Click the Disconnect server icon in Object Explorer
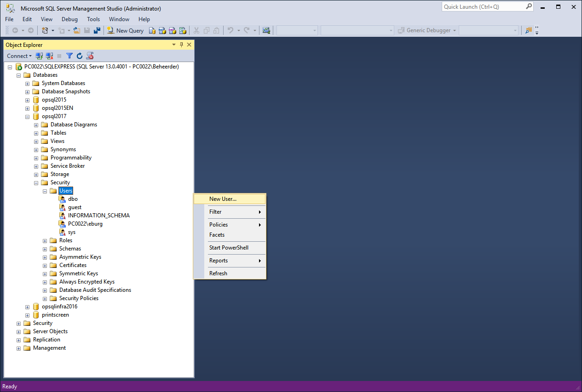The image size is (582, 392). coord(49,56)
